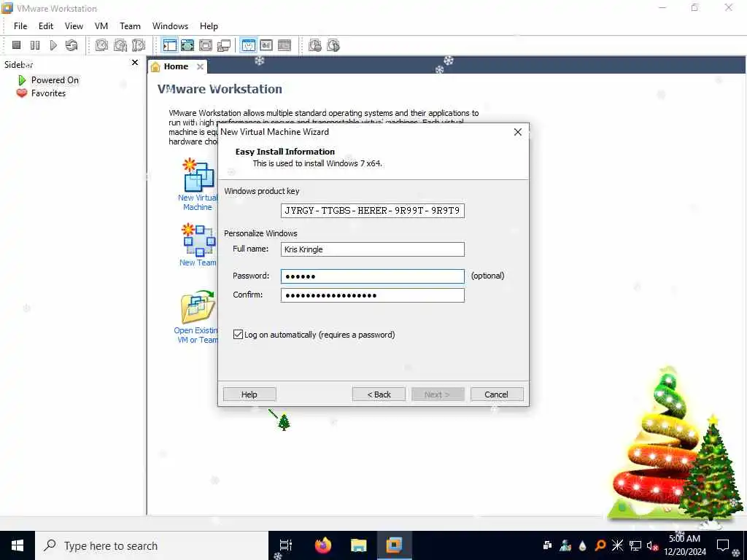Screen dimensions: 747x560
Task: Open the File menu
Action: (20, 26)
